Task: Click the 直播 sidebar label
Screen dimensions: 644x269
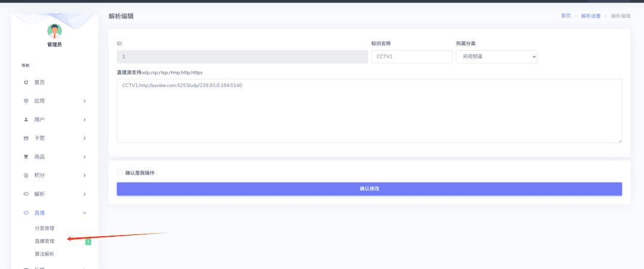Action: [x=39, y=213]
